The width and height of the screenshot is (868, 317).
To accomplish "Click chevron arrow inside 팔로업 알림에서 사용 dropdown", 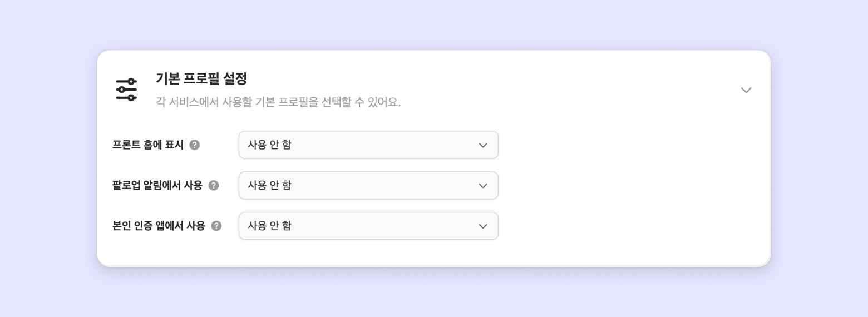I will pyautogui.click(x=482, y=186).
